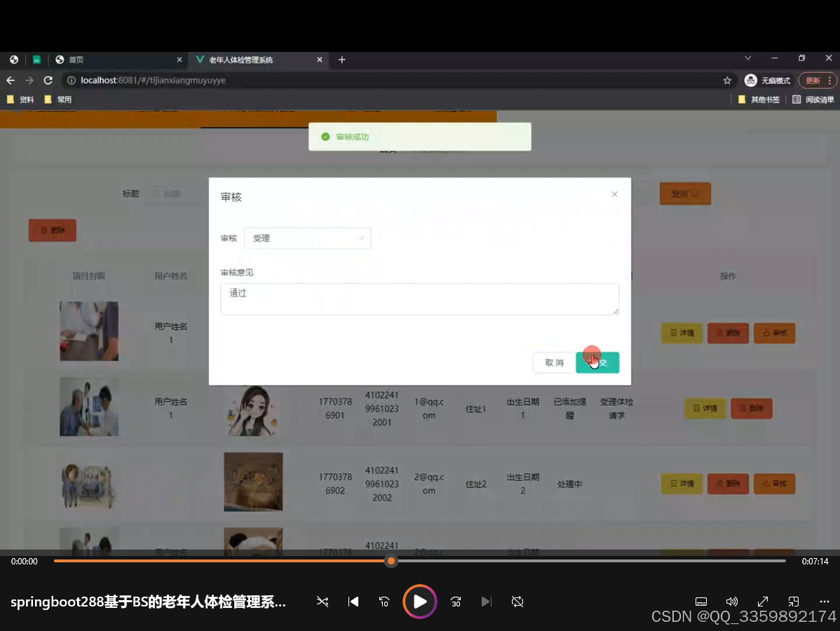Select the shuffle playback icon
Screen dimensions: 840x631
coord(323,602)
